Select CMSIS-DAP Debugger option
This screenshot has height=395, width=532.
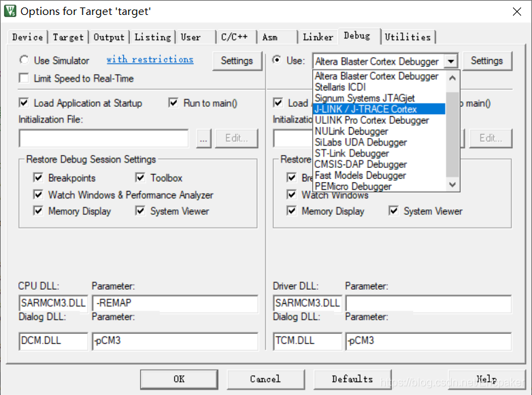pyautogui.click(x=379, y=164)
